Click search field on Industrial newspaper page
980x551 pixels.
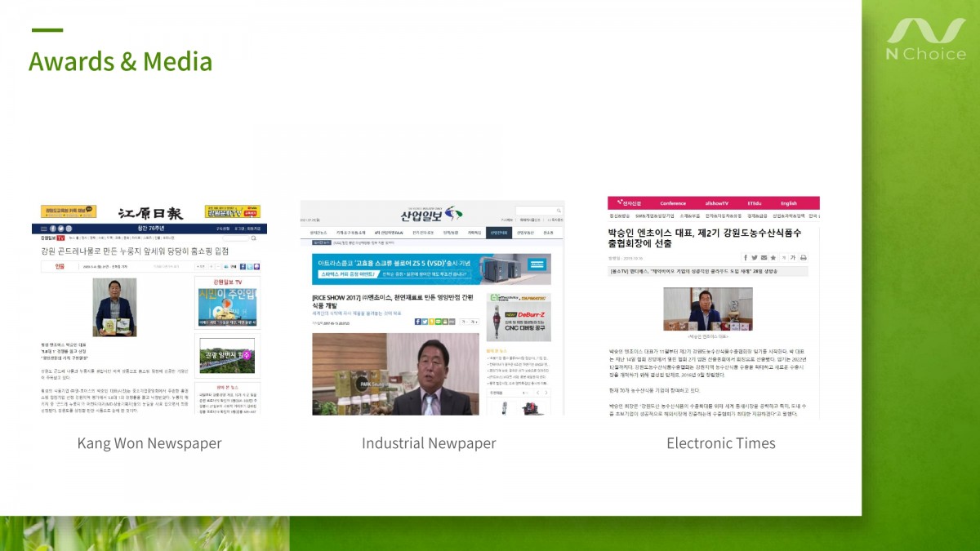pyautogui.click(x=534, y=211)
